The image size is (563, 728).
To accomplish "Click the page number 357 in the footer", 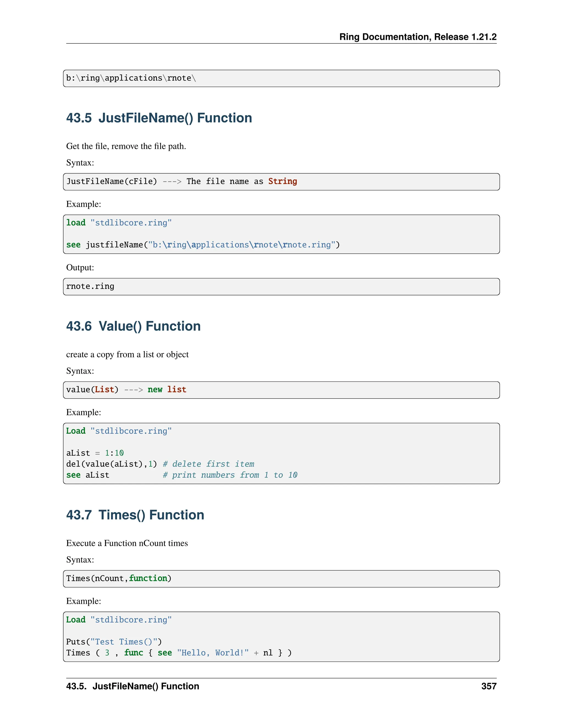I will pyautogui.click(x=489, y=686).
